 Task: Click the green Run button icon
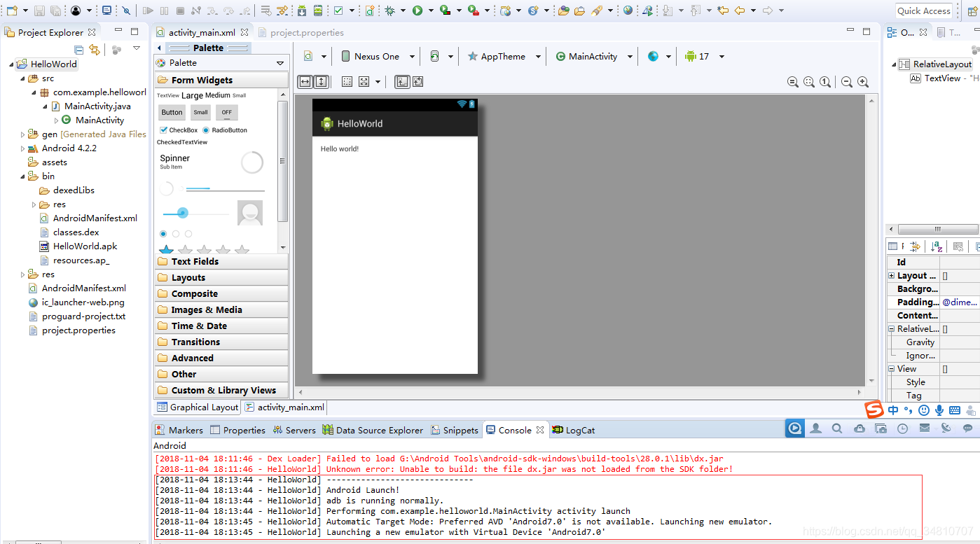tap(417, 11)
